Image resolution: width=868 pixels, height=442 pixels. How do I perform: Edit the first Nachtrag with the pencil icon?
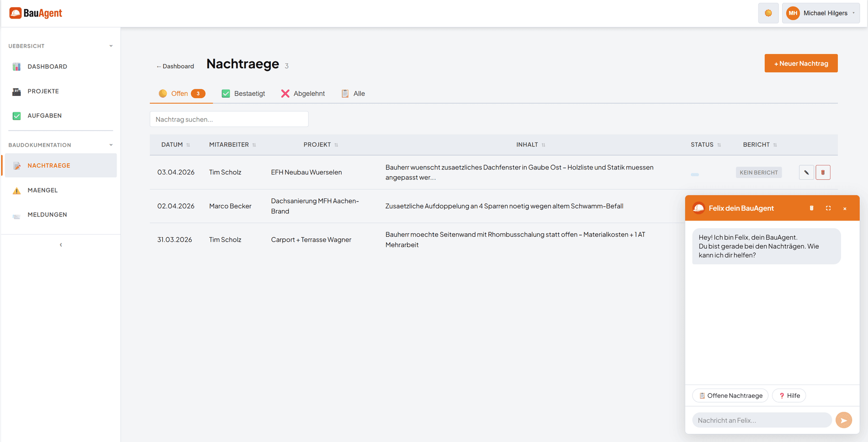[807, 172]
